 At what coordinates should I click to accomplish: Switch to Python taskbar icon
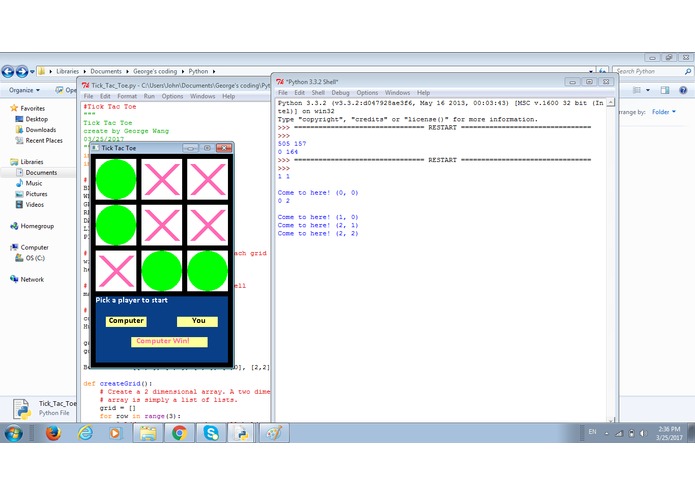tap(242, 433)
